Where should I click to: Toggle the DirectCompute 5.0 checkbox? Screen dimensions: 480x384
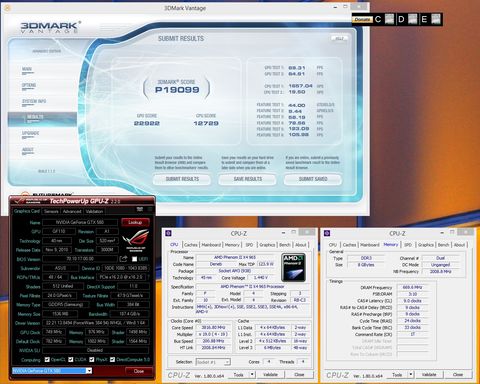click(x=112, y=359)
